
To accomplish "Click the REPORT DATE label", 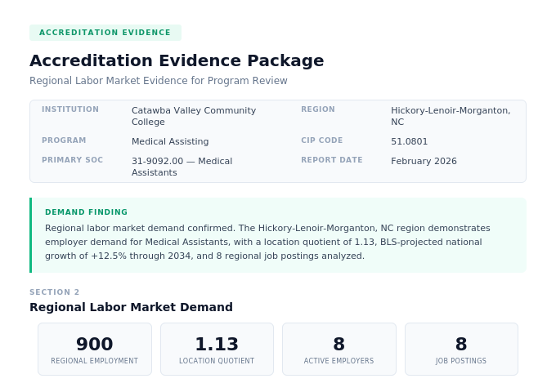I will click(331, 160).
